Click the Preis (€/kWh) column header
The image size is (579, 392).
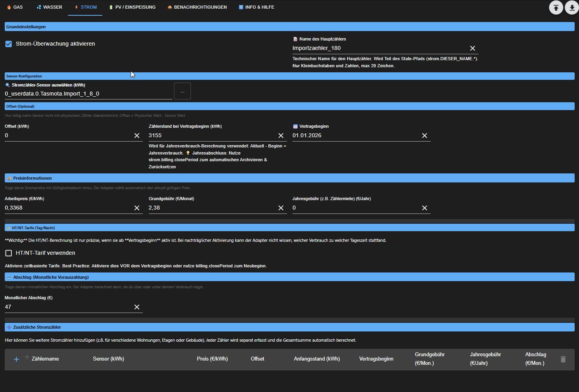212,359
